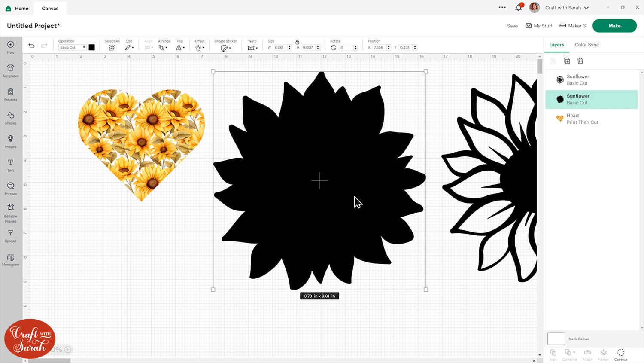Expand the Combine dropdown
The width and height of the screenshot is (644, 363).
click(x=570, y=355)
